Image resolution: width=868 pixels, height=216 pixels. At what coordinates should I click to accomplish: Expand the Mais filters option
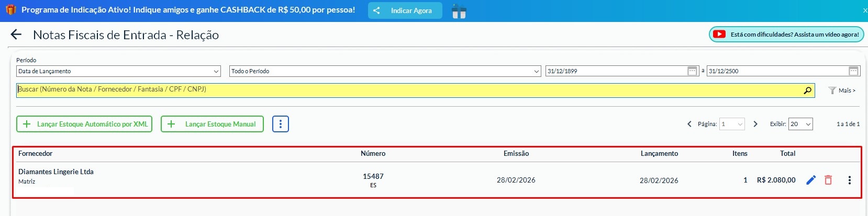842,90
